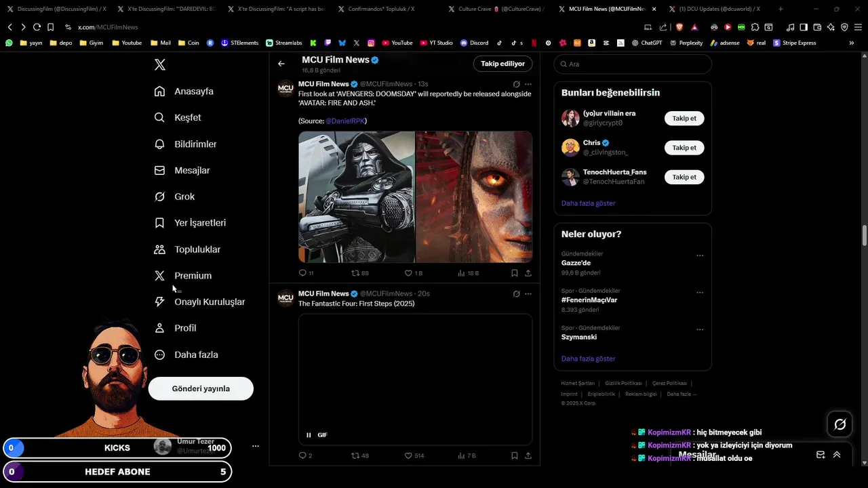Bookmark the Avengers Doomsday post
Viewport: 868px width, 488px height.
[515, 273]
